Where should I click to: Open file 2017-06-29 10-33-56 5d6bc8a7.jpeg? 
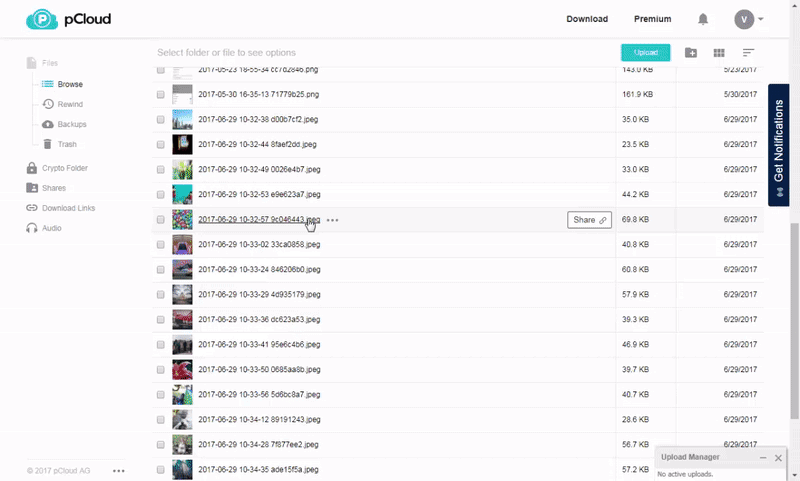click(259, 394)
